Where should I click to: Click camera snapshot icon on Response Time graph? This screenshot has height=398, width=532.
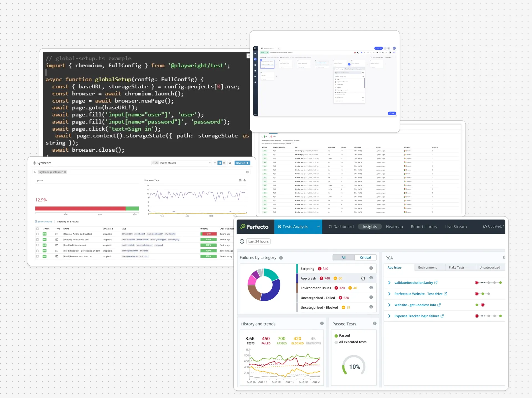(x=240, y=180)
